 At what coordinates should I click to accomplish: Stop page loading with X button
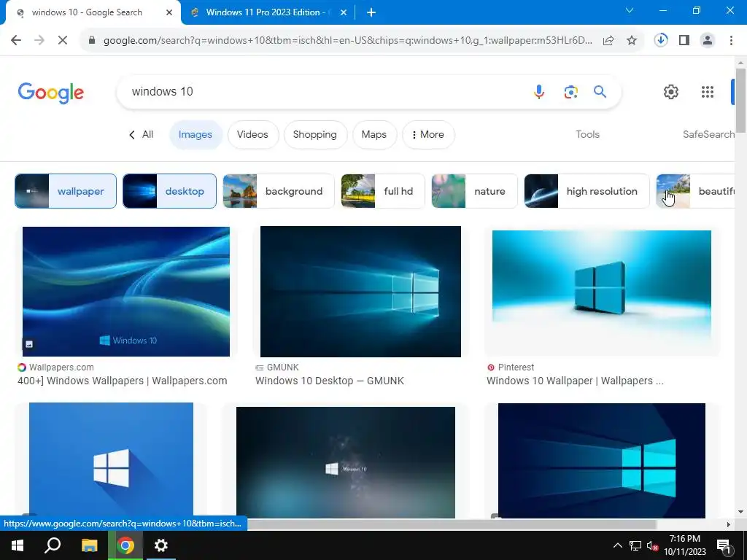click(x=63, y=41)
